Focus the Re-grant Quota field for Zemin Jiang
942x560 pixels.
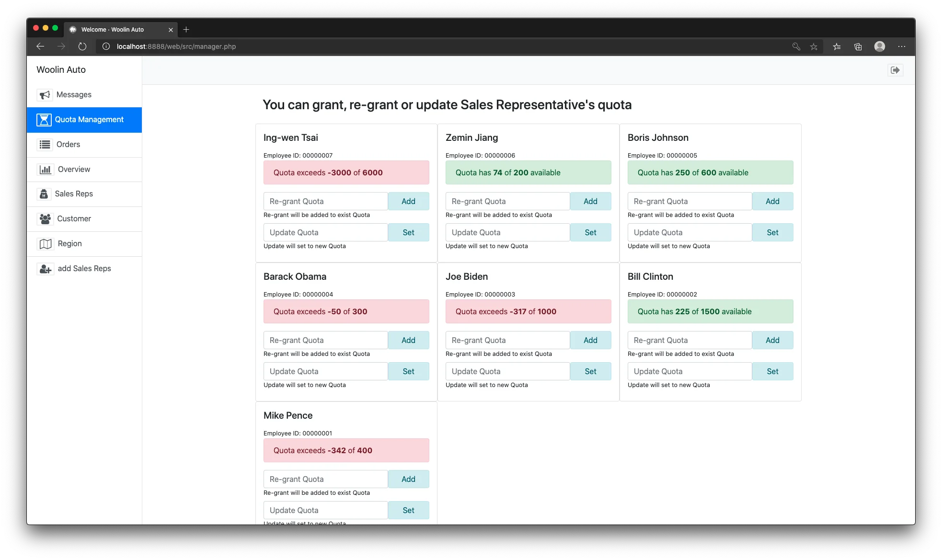pyautogui.click(x=507, y=201)
